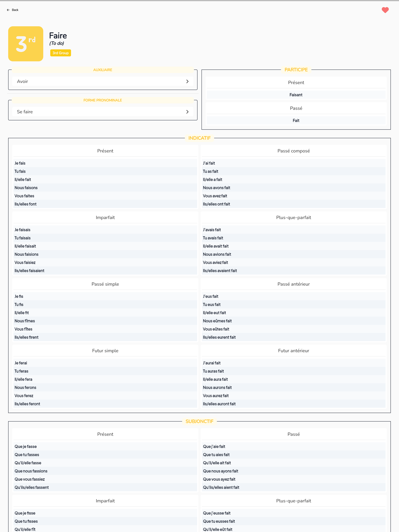Click the (To do) translation
Viewport: 399px width, 532px height.
point(56,43)
